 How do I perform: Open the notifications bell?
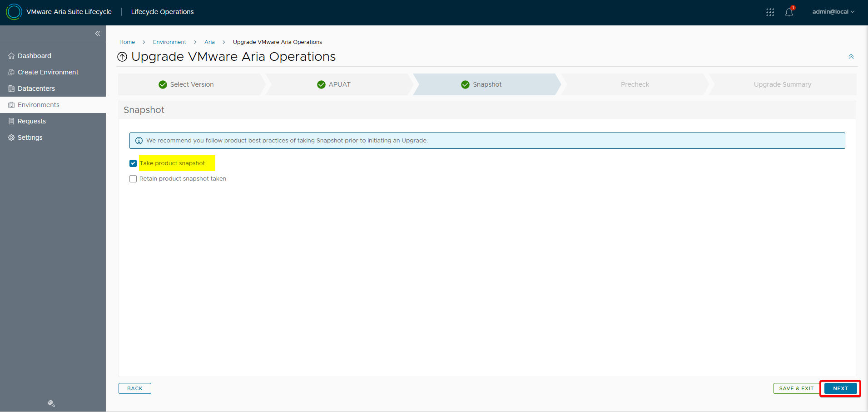point(789,12)
